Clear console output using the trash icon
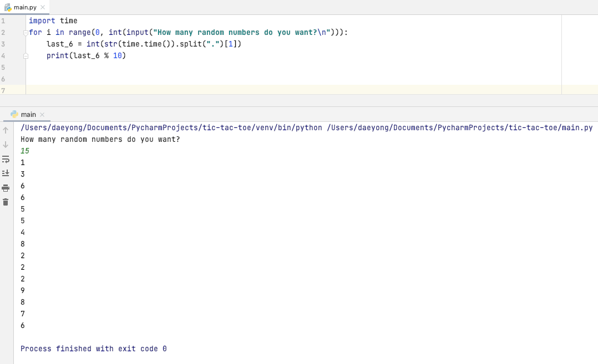598x364 pixels. pyautogui.click(x=6, y=202)
